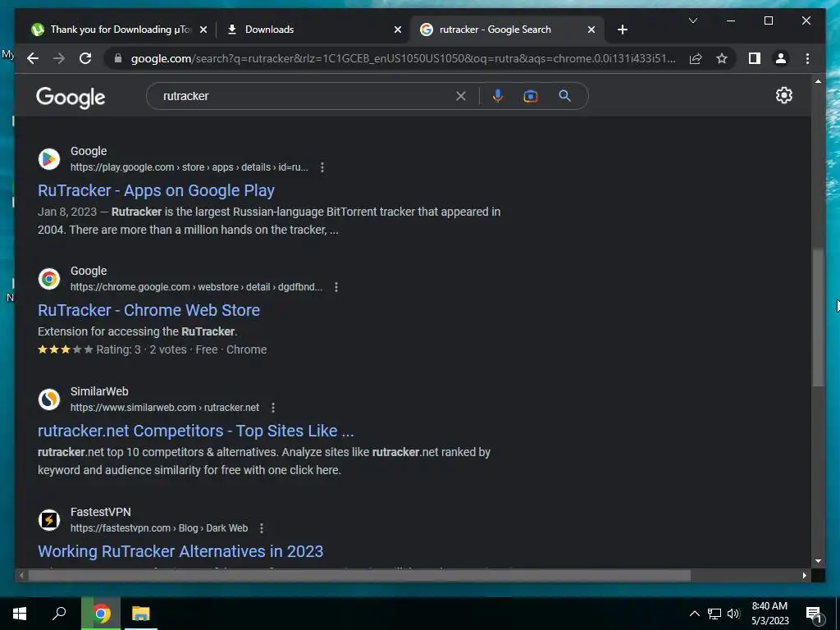Open more options for Google Play result
Screen dimensions: 840x630
[x=322, y=167]
